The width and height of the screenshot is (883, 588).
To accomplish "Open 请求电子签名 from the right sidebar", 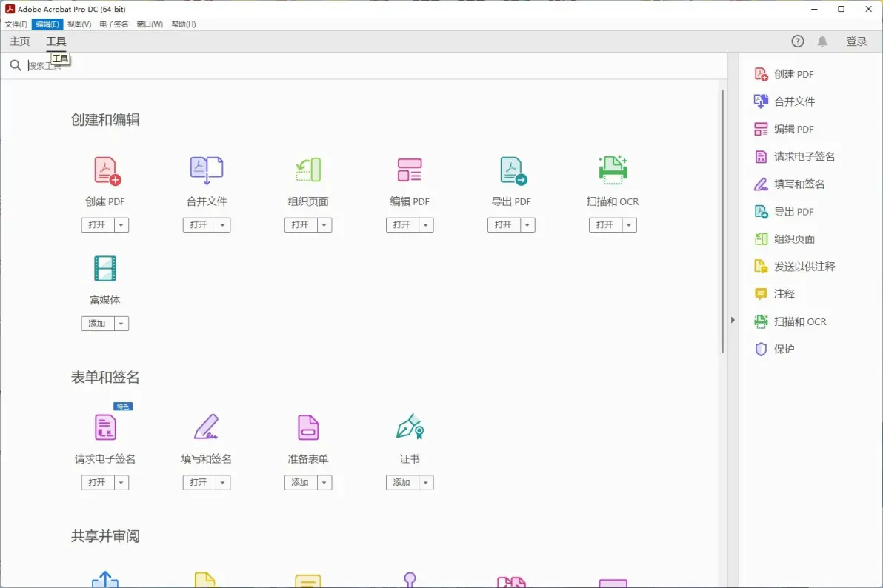I will click(795, 156).
